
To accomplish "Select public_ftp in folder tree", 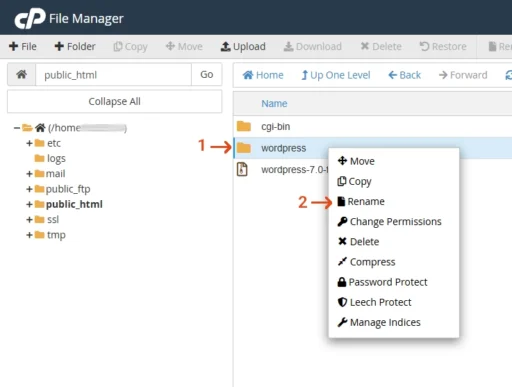I will (68, 189).
